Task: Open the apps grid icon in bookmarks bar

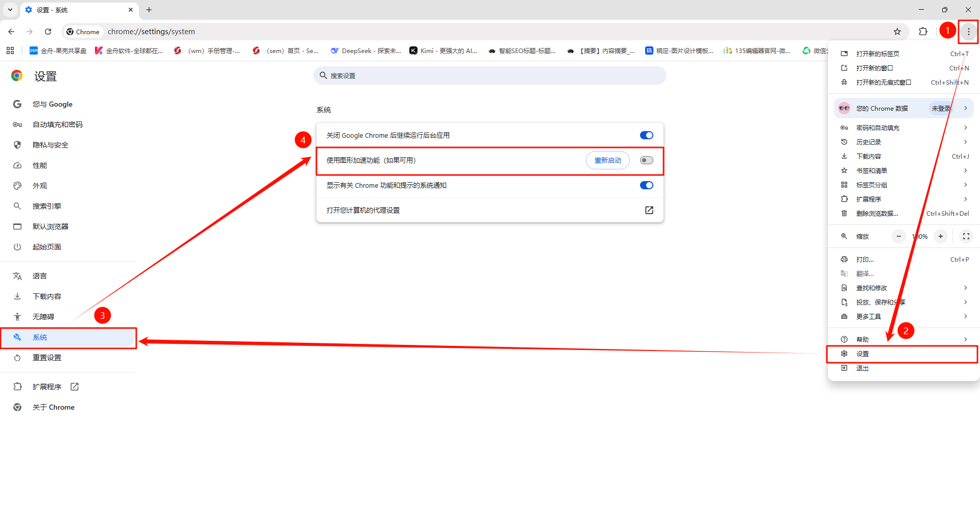Action: coord(10,51)
